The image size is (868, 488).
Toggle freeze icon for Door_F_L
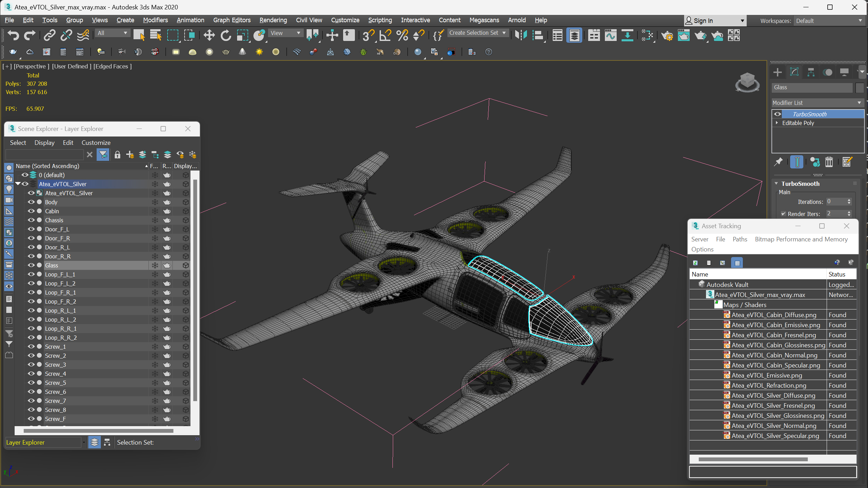[155, 229]
